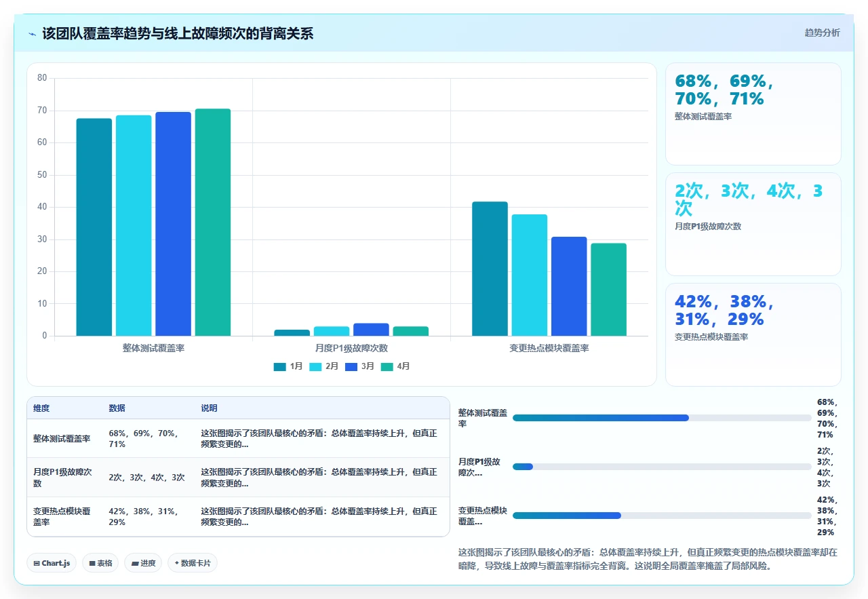Image resolution: width=868 pixels, height=599 pixels.
Task: Click the Chart.js tag icon
Action: click(x=36, y=563)
